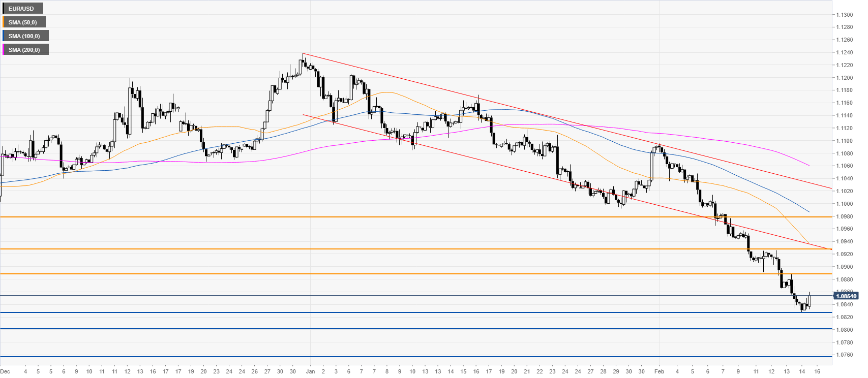
Task: Click the 1.0760 price axis label
Action: [x=844, y=355]
